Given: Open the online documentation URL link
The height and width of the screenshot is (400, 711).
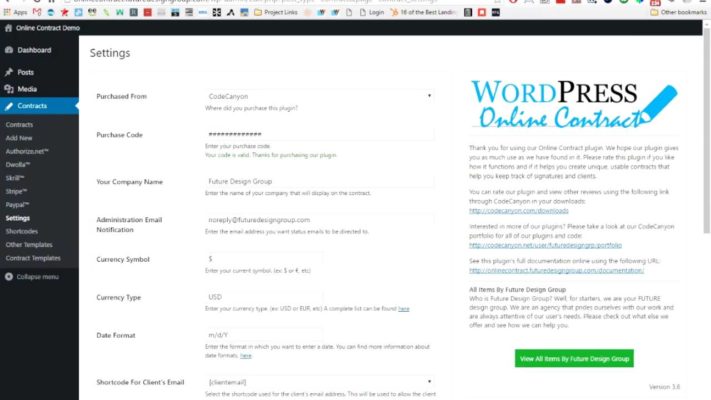Looking at the screenshot, I should tap(556, 271).
